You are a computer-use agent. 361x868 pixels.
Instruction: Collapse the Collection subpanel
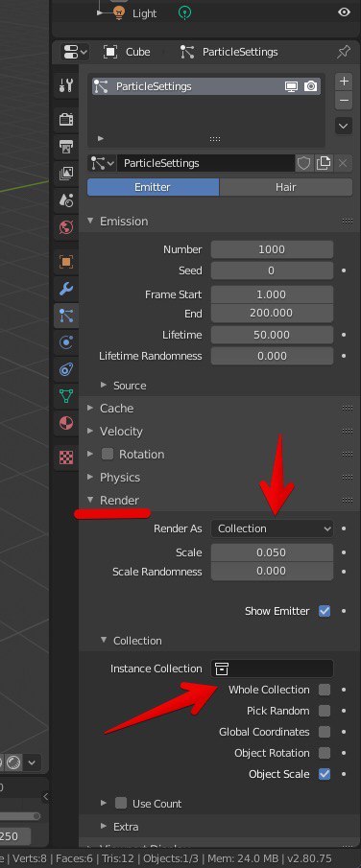pyautogui.click(x=104, y=641)
